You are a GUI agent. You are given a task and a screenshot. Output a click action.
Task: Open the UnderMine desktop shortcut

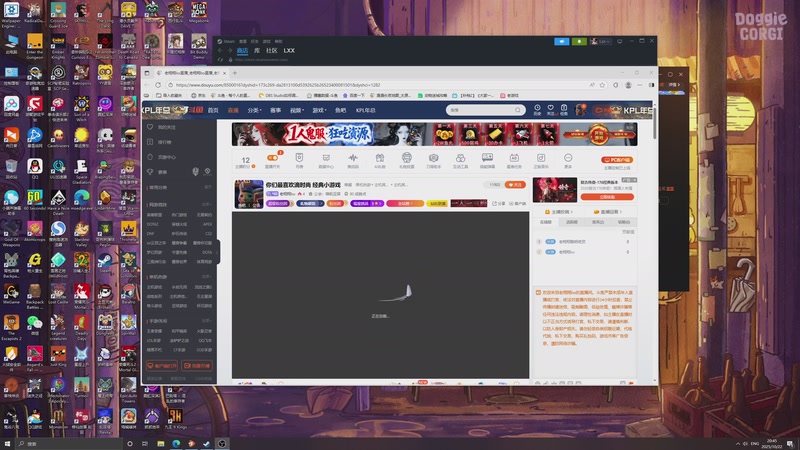point(105,201)
